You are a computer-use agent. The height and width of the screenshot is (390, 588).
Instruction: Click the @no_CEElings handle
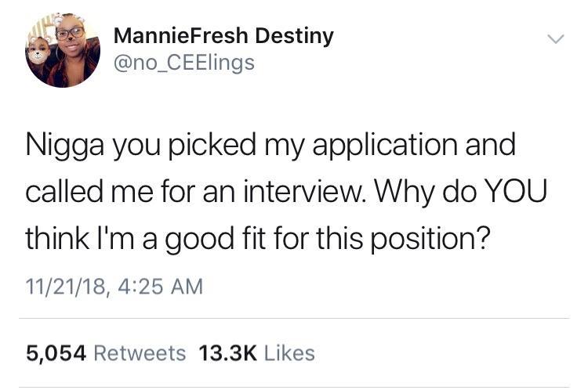(x=184, y=63)
